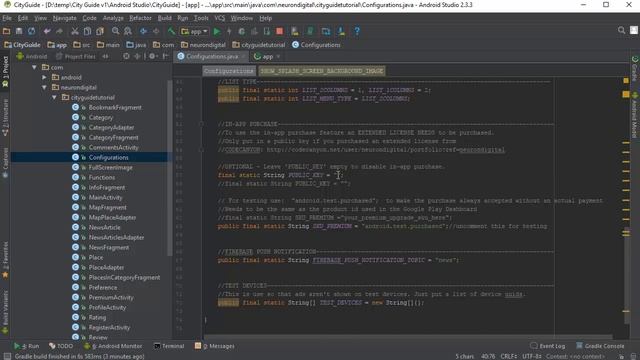Click the red Stop button
Image resolution: width=640 pixels, height=360 pixels.
click(280, 31)
